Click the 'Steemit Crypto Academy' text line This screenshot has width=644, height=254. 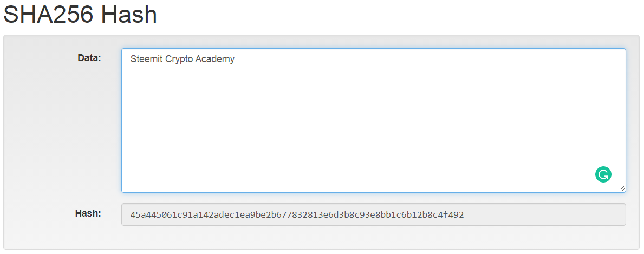coord(183,59)
